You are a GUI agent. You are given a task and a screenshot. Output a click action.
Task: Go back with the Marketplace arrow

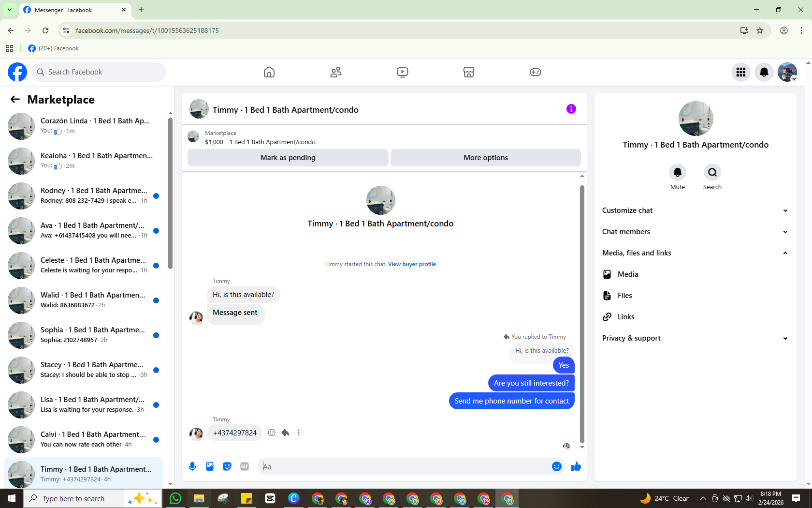pos(15,100)
